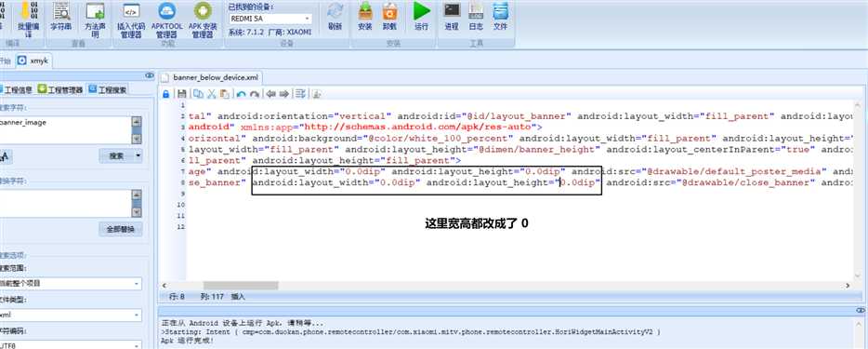
Task: Click the 'Apk 运行完成!' output line
Action: coord(187,340)
